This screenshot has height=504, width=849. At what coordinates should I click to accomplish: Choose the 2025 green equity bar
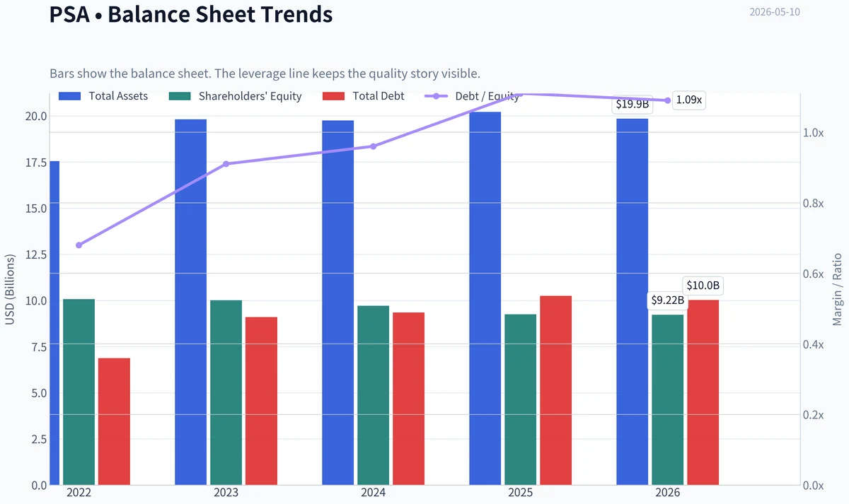tap(521, 399)
